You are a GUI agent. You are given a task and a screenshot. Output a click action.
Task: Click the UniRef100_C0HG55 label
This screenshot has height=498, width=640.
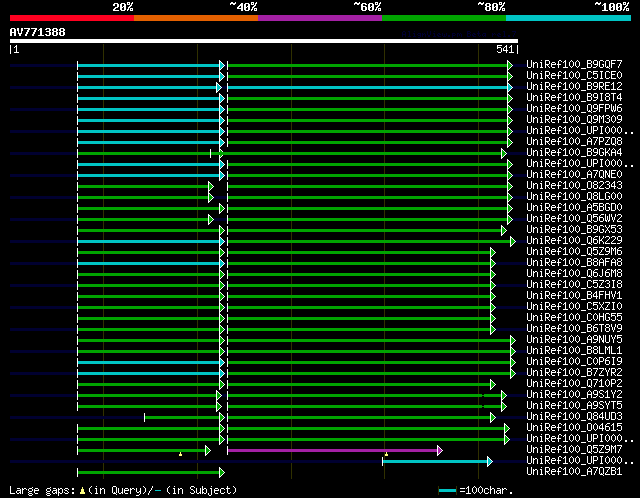(574, 318)
